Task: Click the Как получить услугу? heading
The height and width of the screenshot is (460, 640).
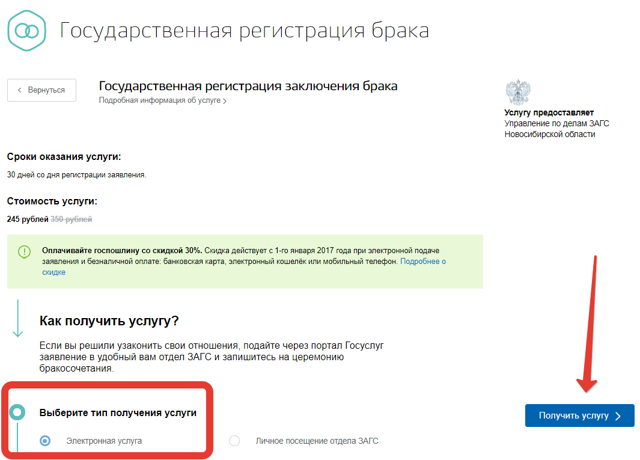Action: pos(109,321)
